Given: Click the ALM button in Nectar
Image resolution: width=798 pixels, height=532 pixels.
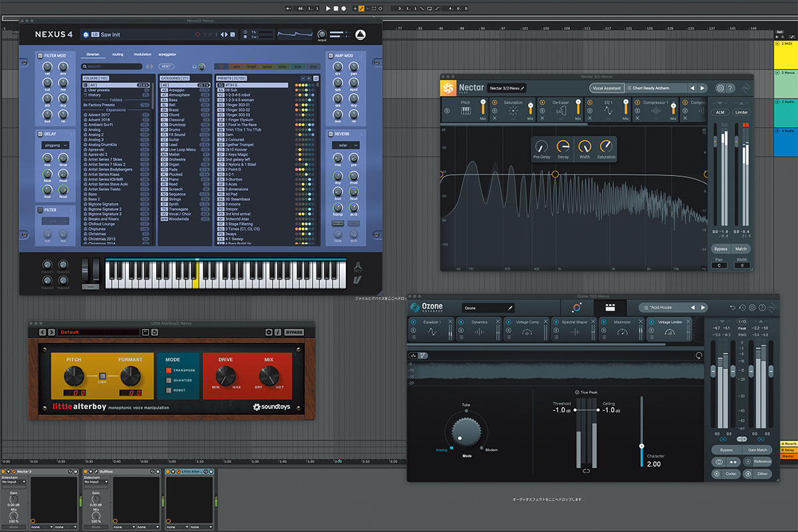Looking at the screenshot, I should [x=720, y=112].
